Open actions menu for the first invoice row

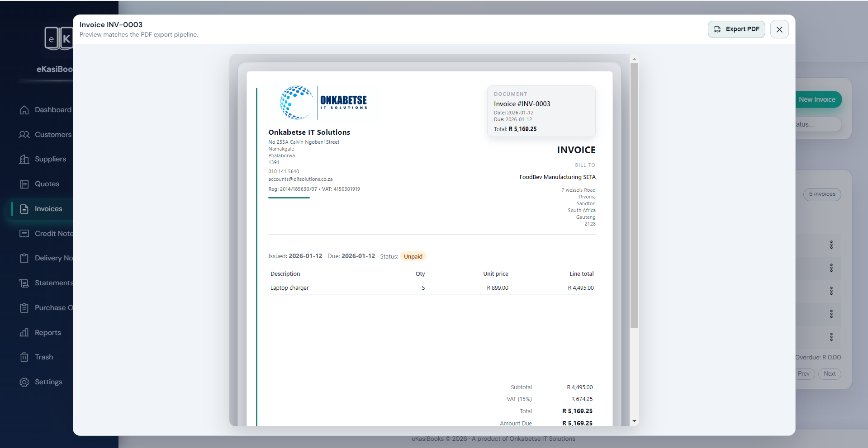831,245
